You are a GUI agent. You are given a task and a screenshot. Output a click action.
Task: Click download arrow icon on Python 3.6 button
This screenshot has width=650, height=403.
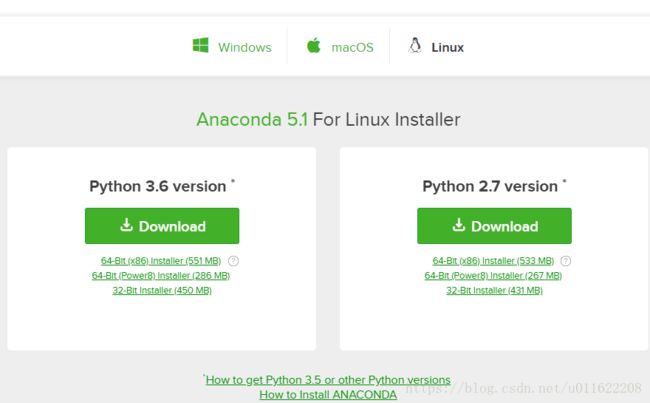click(126, 225)
